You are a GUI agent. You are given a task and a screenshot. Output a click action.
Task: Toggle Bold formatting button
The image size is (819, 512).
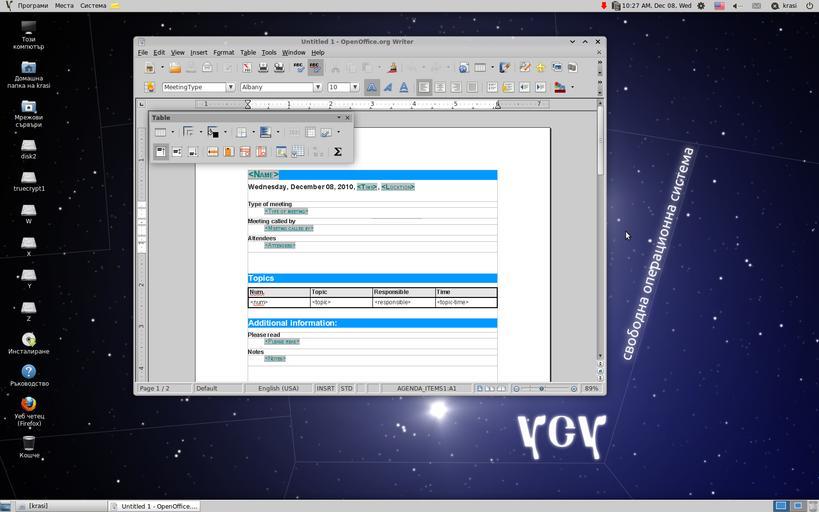pyautogui.click(x=371, y=87)
